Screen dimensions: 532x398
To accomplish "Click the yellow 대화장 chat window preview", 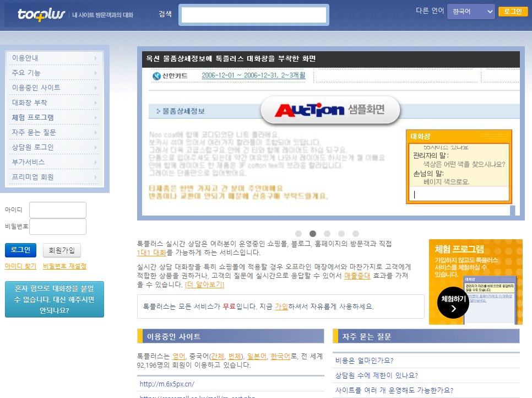I will [459, 165].
